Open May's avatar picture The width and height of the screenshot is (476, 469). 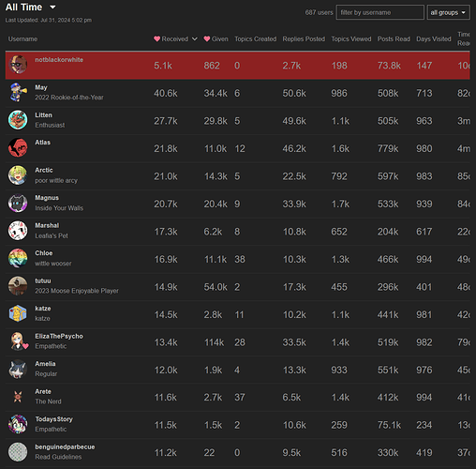pos(18,92)
